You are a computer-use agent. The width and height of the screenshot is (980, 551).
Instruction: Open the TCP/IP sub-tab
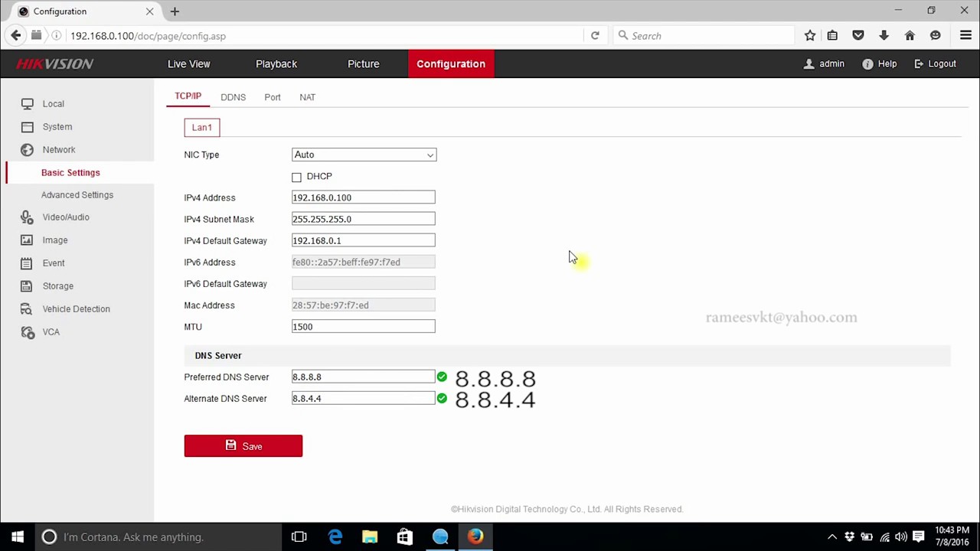(x=188, y=96)
